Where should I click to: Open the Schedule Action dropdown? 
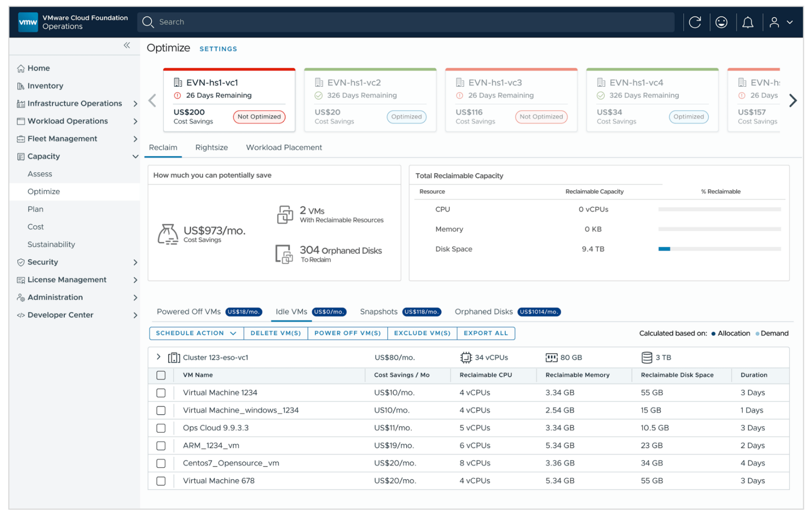click(x=196, y=333)
